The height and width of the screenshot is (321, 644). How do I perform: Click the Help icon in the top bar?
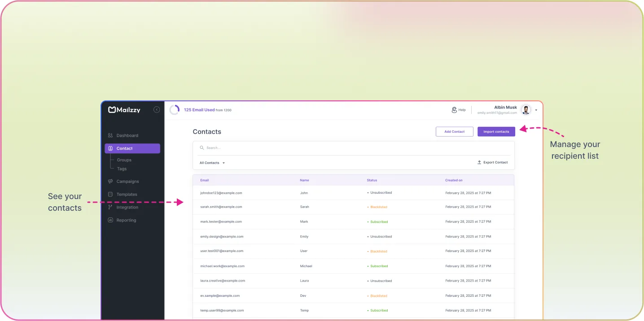(x=454, y=109)
